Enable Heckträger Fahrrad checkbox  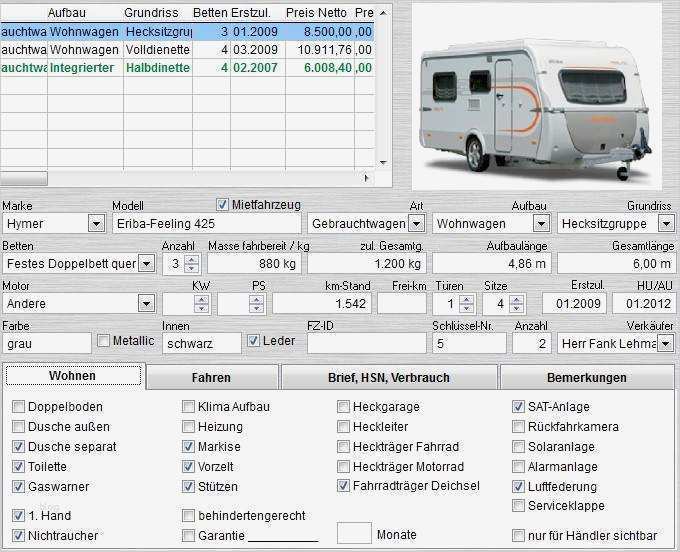(x=343, y=447)
